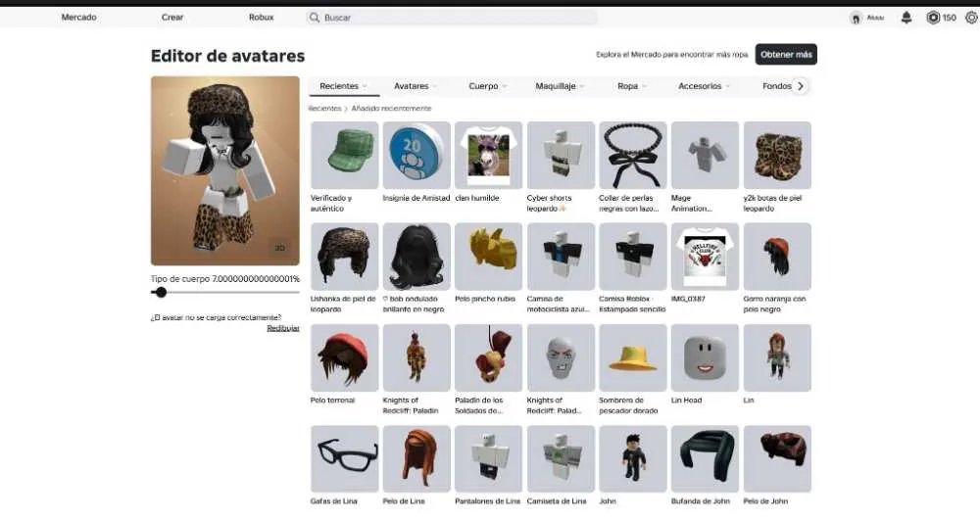Screen dimensions: 980x520
Task: Select the Gafas de Lina glasses item
Action: tap(344, 459)
